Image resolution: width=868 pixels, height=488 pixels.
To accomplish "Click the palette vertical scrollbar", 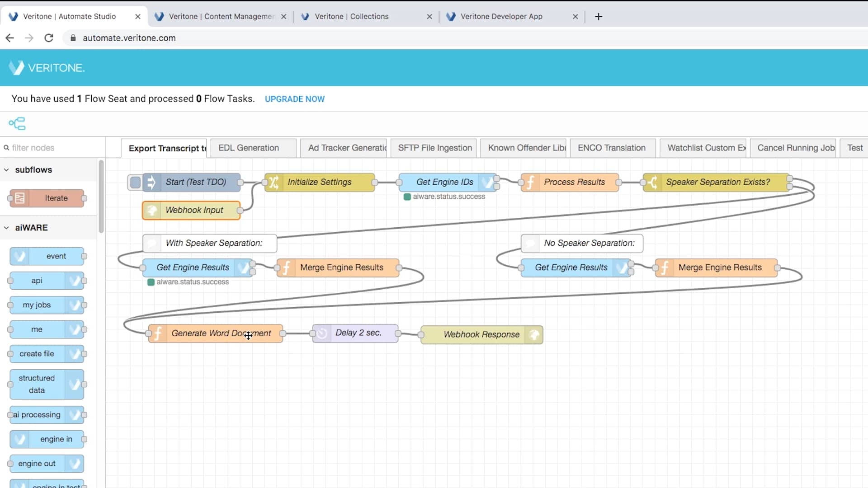I will coord(101,197).
